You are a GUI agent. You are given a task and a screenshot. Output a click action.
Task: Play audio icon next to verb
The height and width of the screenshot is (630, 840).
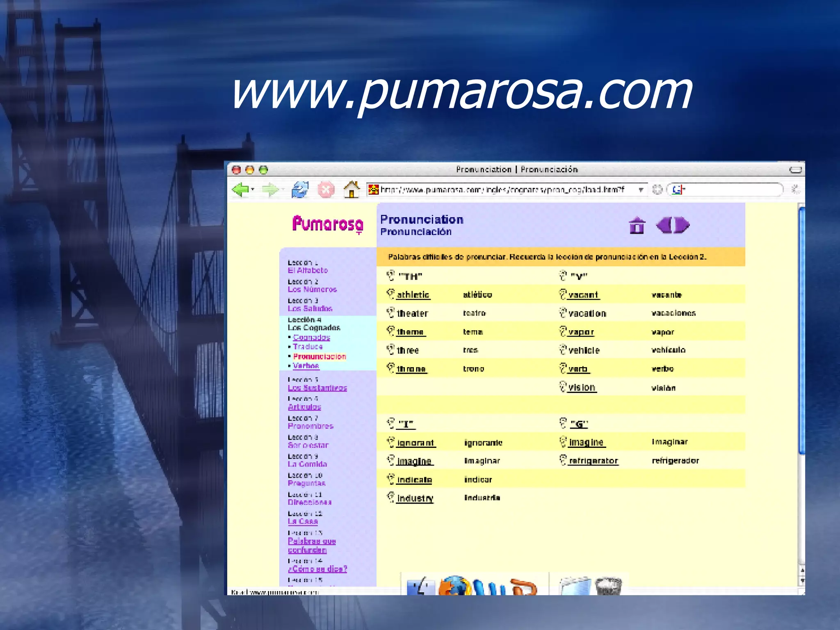563,368
